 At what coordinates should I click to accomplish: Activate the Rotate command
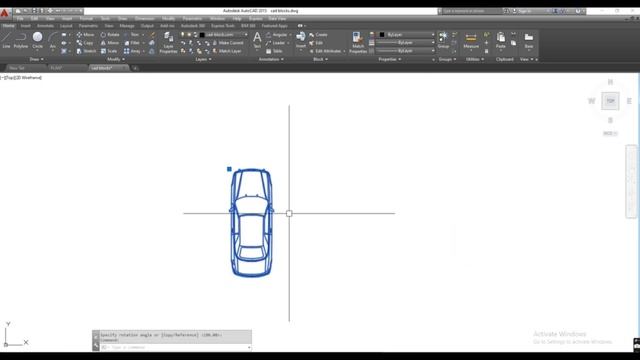(110, 35)
